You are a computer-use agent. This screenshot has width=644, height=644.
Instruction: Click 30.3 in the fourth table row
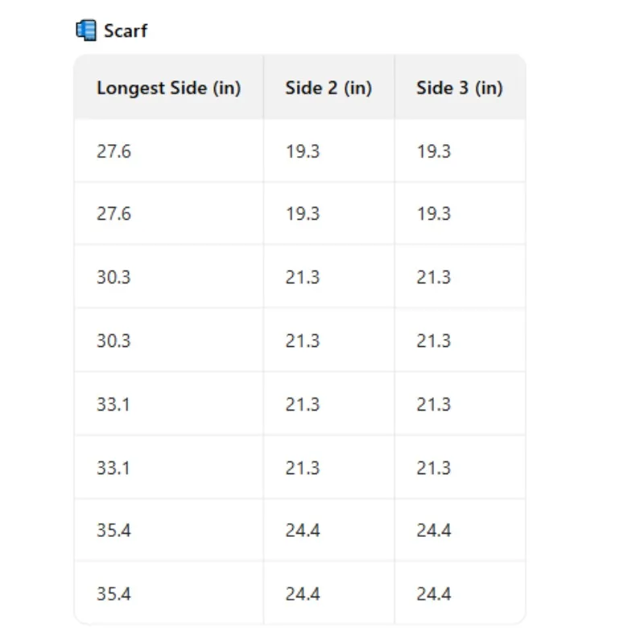point(114,341)
